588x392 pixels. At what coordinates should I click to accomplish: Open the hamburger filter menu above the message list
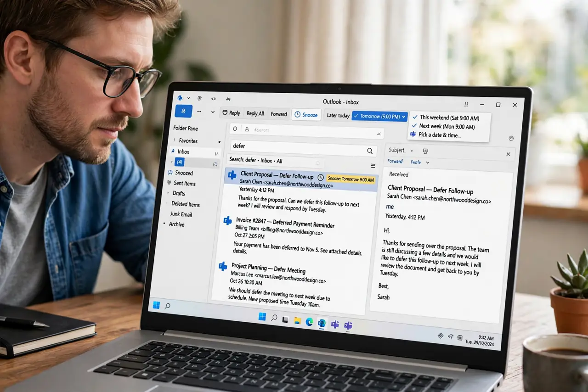pyautogui.click(x=373, y=166)
